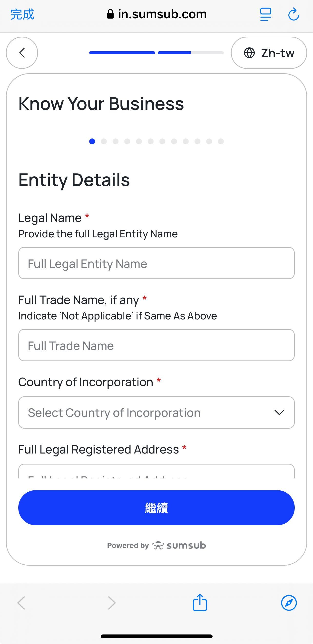313x644 pixels.
Task: Open the Zh-tw language selector
Action: click(x=269, y=53)
